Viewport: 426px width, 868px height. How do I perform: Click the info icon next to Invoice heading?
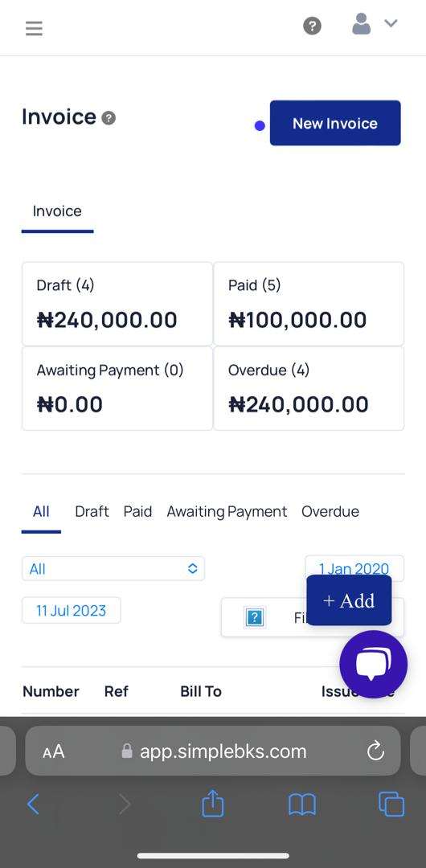[109, 118]
